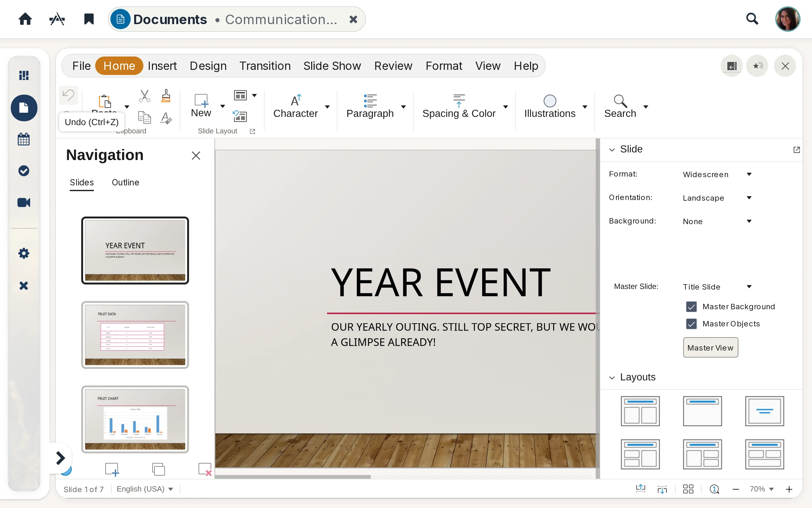The height and width of the screenshot is (508, 812).
Task: Switch to the Outline tab in Navigation
Action: tap(125, 183)
